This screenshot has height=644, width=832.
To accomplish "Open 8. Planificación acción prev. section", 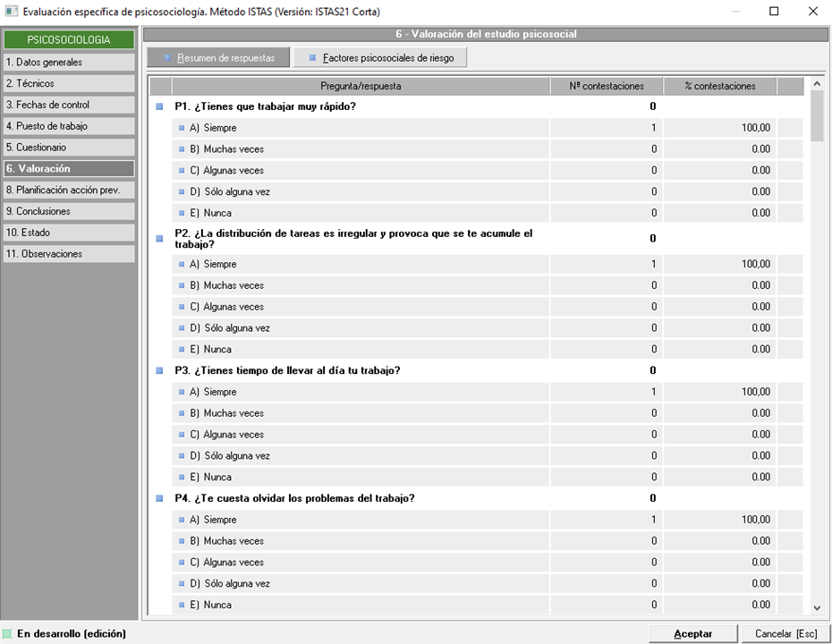I will 68,191.
